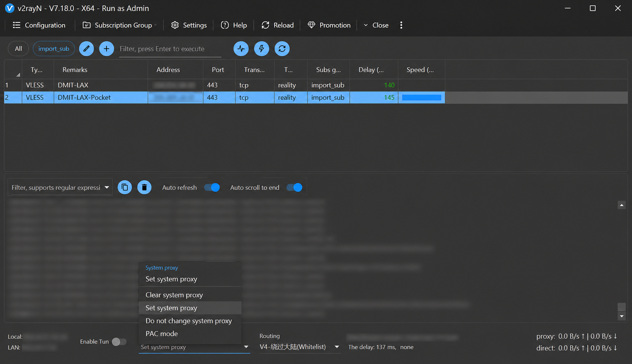Open the Settings menu
632x364 pixels.
(189, 25)
